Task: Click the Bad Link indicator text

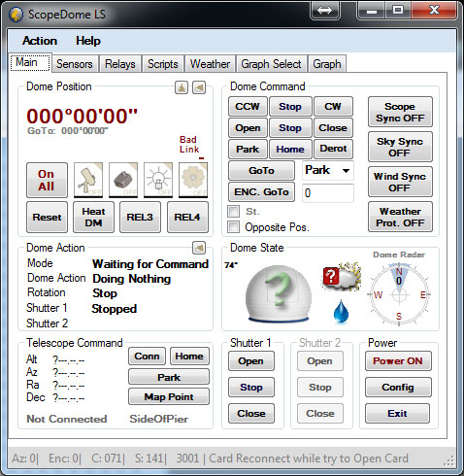Action: point(189,145)
